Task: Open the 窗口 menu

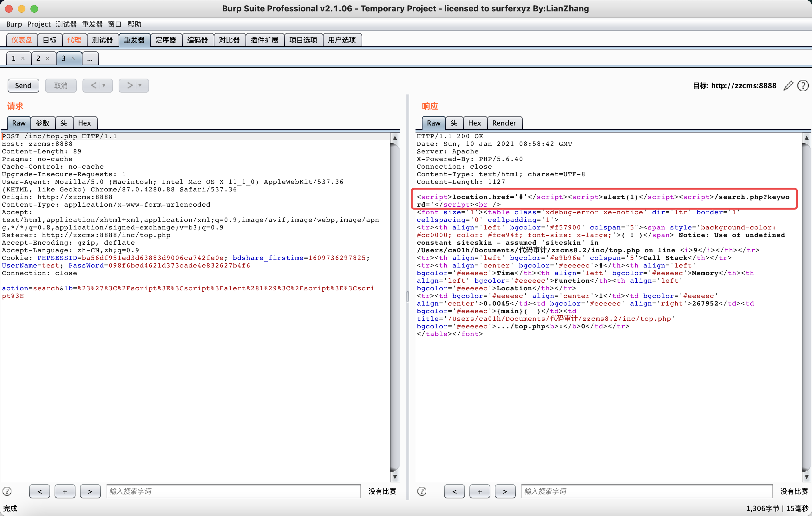Action: (x=115, y=24)
